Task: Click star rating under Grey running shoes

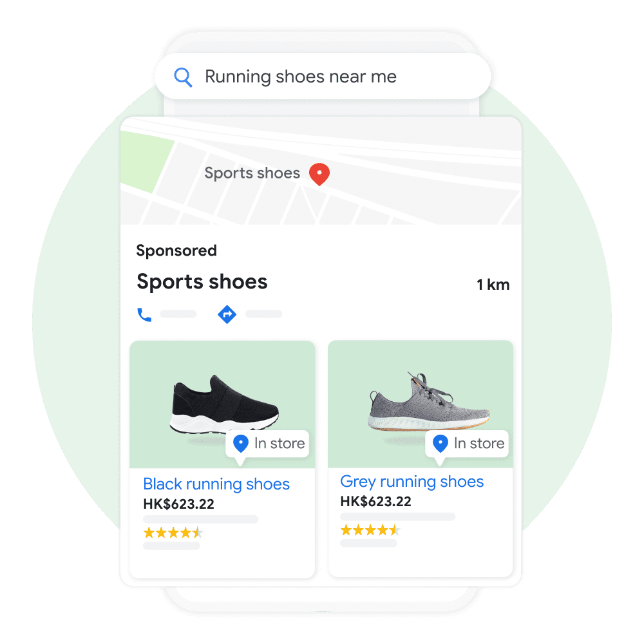Action: pyautogui.click(x=370, y=530)
